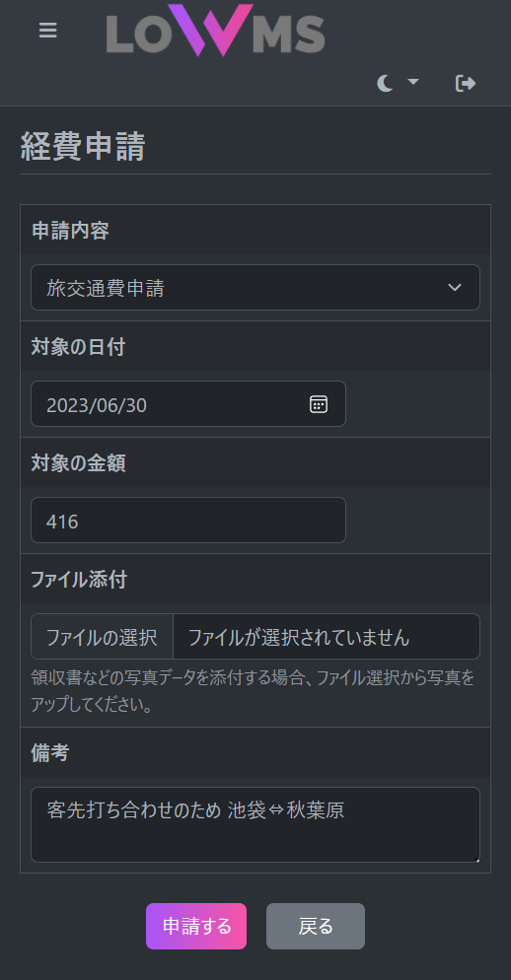The image size is (511, 980).
Task: Click the logout icon in header
Action: tap(466, 83)
